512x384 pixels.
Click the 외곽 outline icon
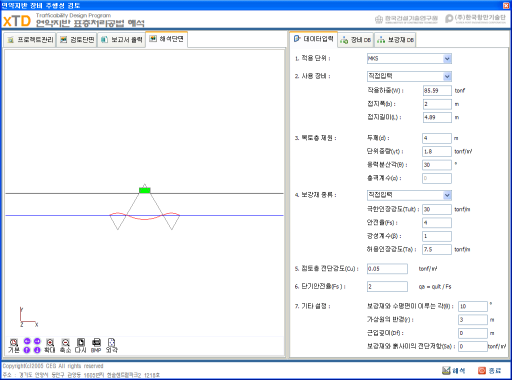(x=112, y=346)
